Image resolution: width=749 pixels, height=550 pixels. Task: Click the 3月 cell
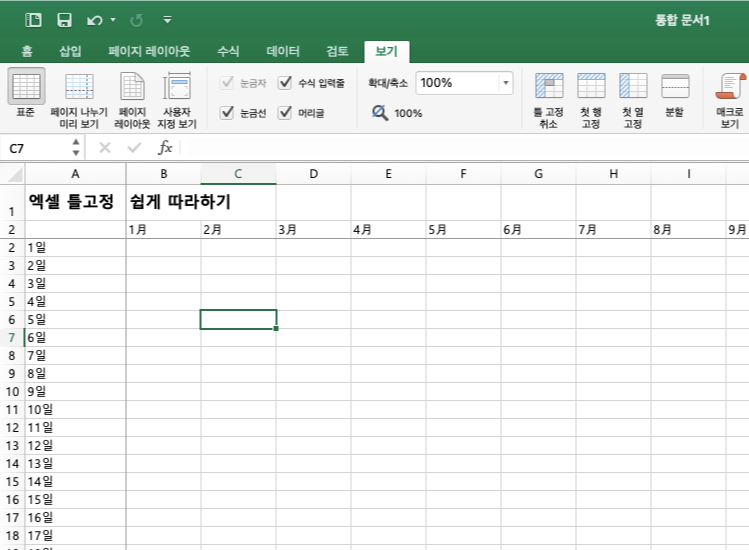[x=313, y=230]
